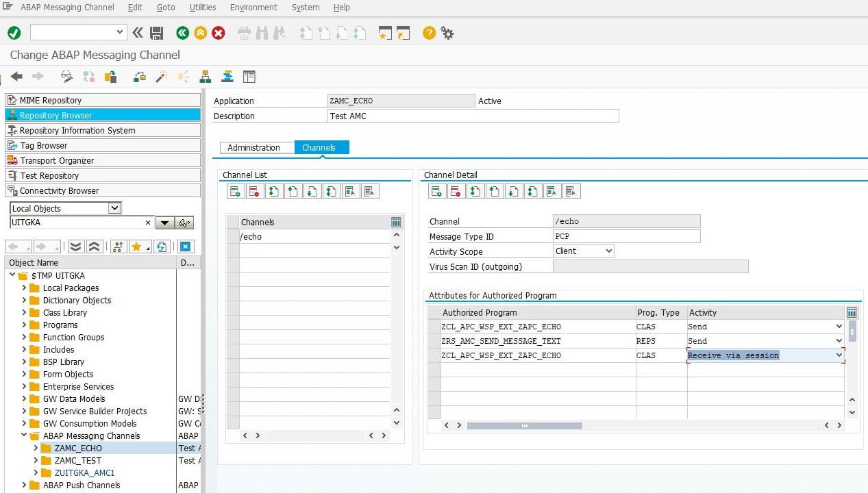This screenshot has height=493, width=868.
Task: Click insert row icon in Channel List
Action: click(236, 192)
